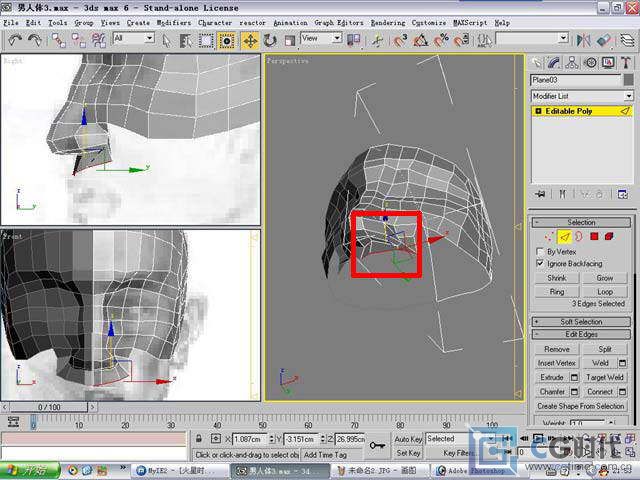Screen dimensions: 640x480
Task: Open the Rendering menu
Action: point(388,23)
